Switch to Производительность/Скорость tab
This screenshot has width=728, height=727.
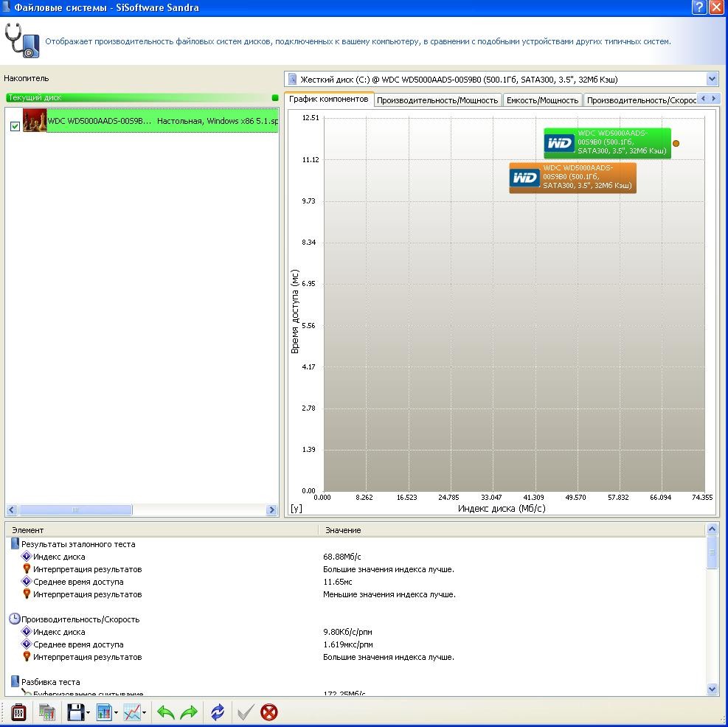(641, 100)
